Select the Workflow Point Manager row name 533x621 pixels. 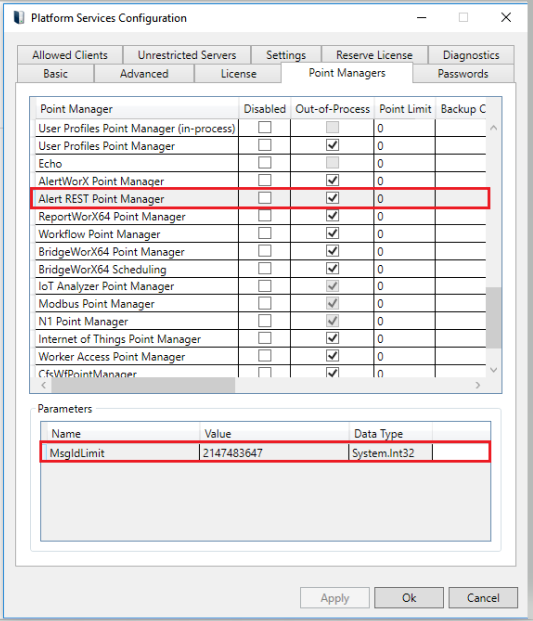coord(99,234)
